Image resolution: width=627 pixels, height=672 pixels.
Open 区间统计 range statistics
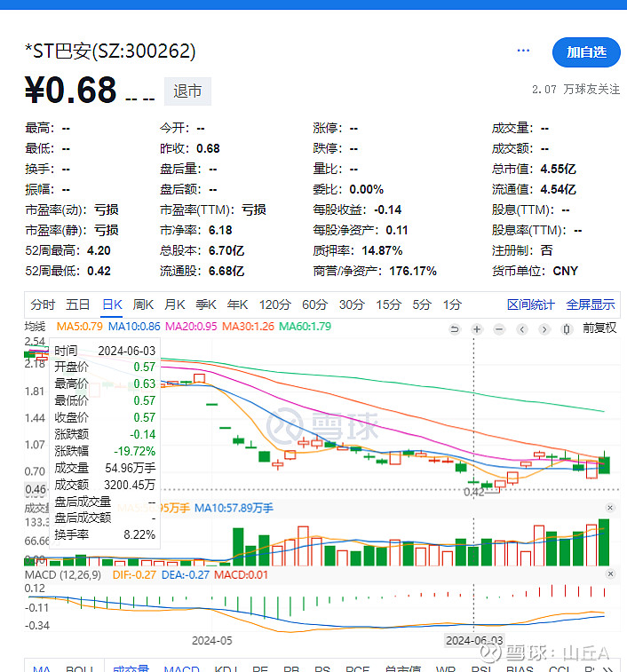tap(530, 304)
